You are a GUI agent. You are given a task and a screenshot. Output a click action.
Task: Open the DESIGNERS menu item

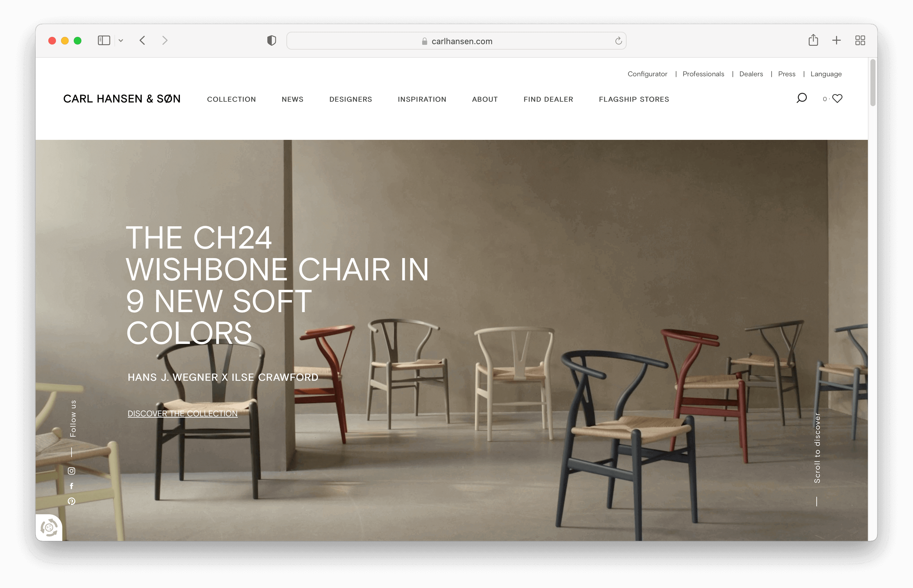[x=351, y=99]
